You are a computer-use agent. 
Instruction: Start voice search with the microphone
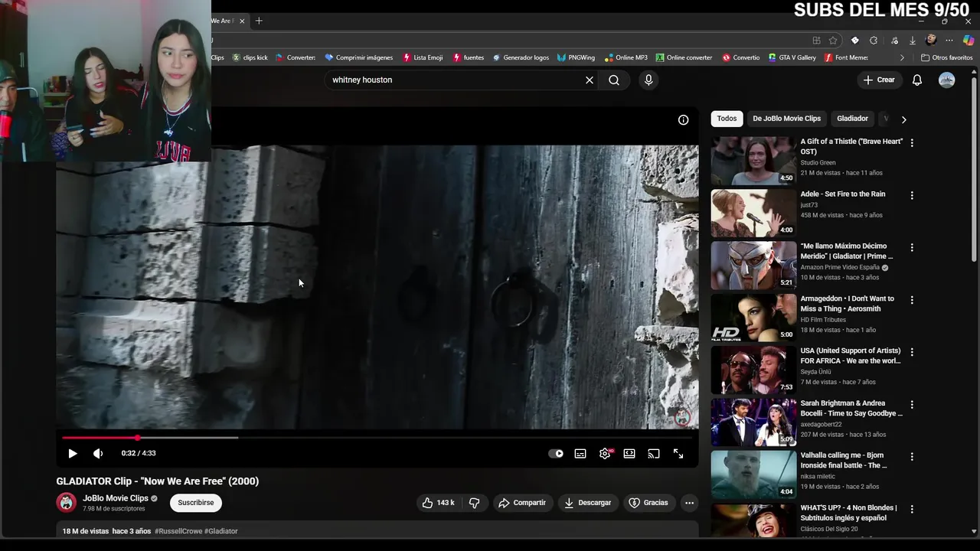click(x=648, y=80)
